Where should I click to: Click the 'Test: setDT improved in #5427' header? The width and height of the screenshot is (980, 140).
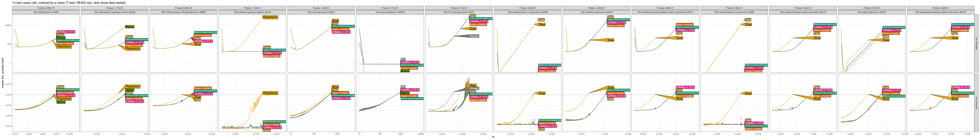tap(871, 12)
